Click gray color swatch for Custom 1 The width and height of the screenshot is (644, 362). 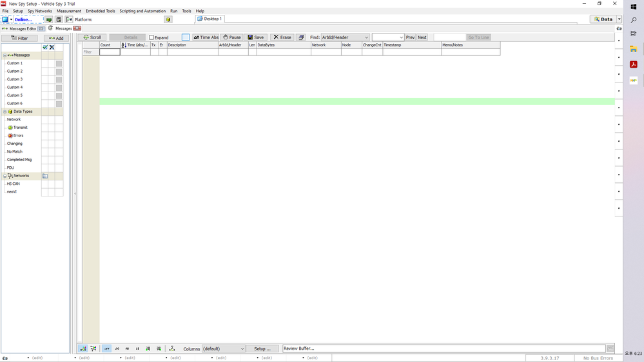coord(59,64)
